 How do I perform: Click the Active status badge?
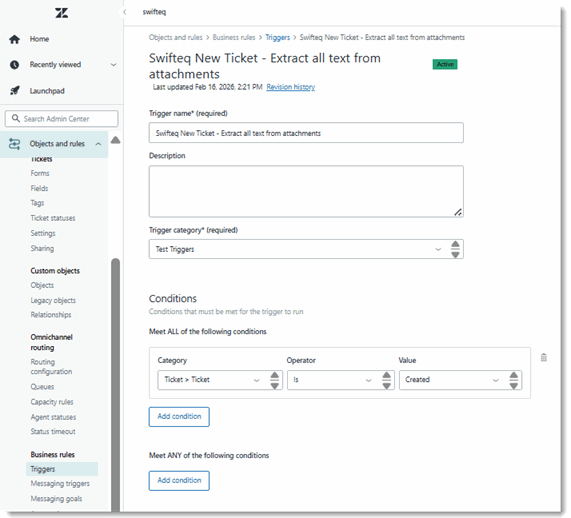tap(445, 64)
